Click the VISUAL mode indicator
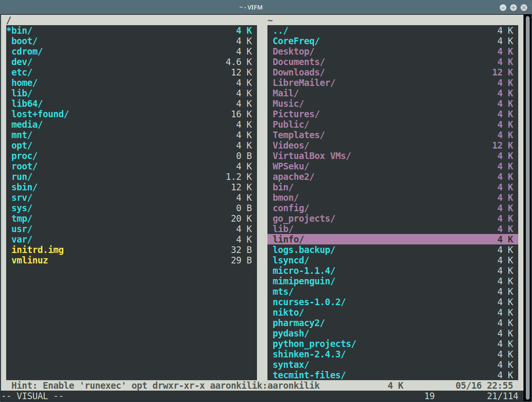This screenshot has width=532, height=402. (x=32, y=396)
